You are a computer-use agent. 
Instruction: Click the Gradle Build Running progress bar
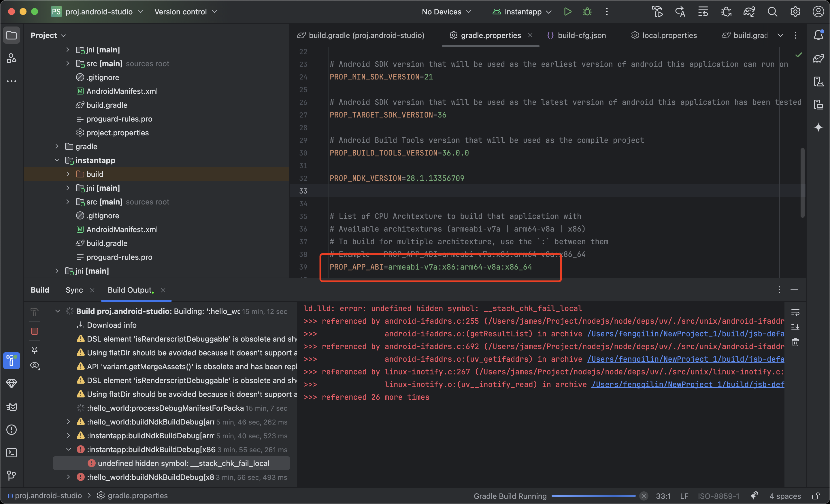coord(593,496)
